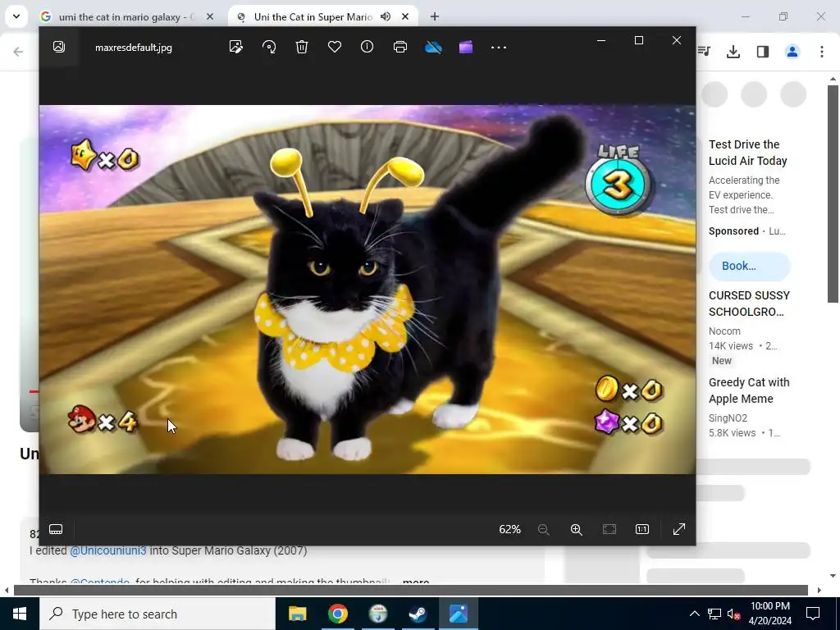This screenshot has width=840, height=630.
Task: Go back in Chrome browser
Action: [x=18, y=52]
